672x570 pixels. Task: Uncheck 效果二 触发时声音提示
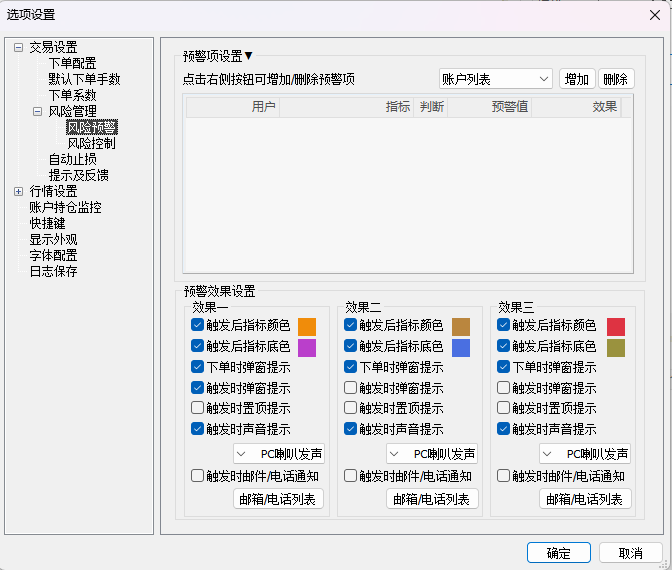click(x=351, y=429)
